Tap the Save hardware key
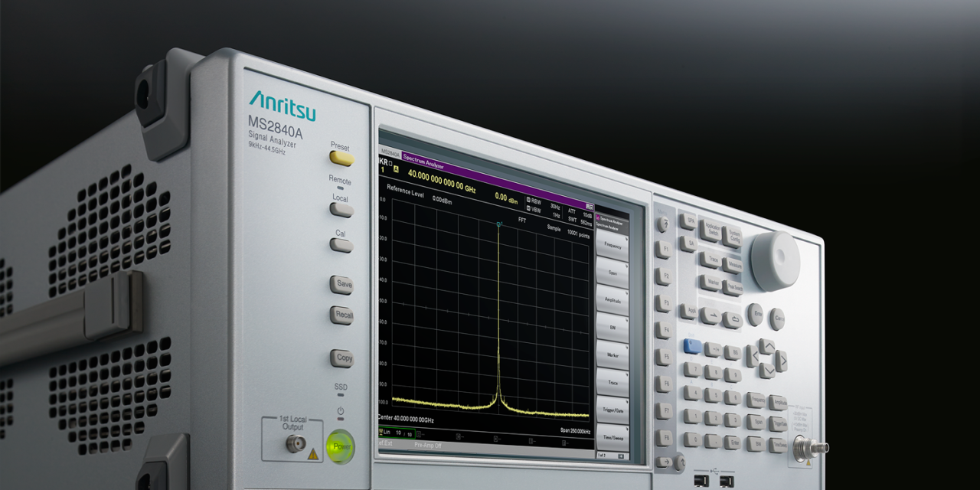The width and height of the screenshot is (980, 490). [x=341, y=284]
